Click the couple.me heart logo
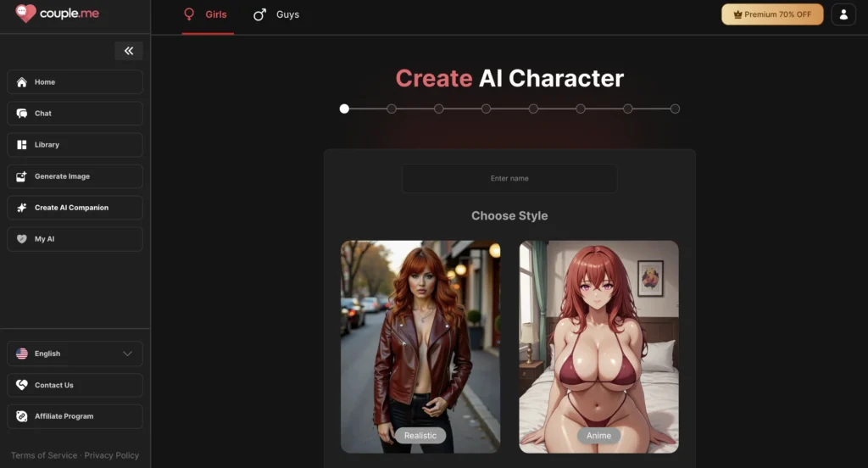 (x=26, y=14)
